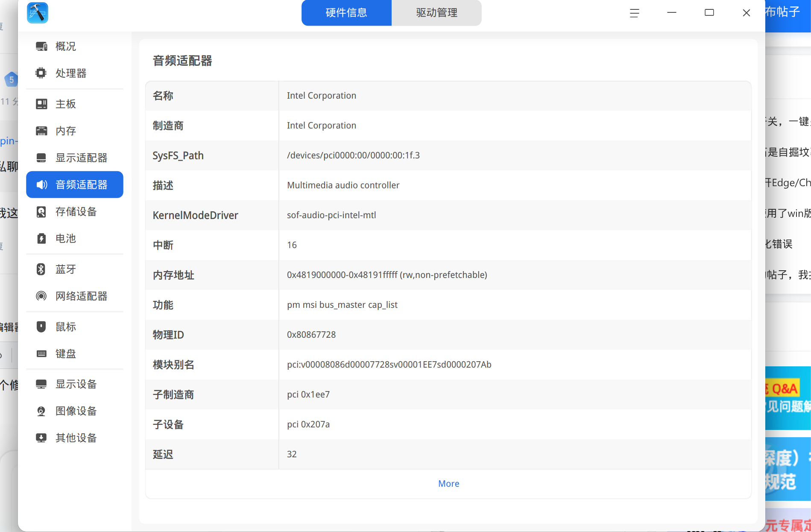The height and width of the screenshot is (532, 811).
Task: Select the 内存地址 0x4819000000 value
Action: pos(387,275)
